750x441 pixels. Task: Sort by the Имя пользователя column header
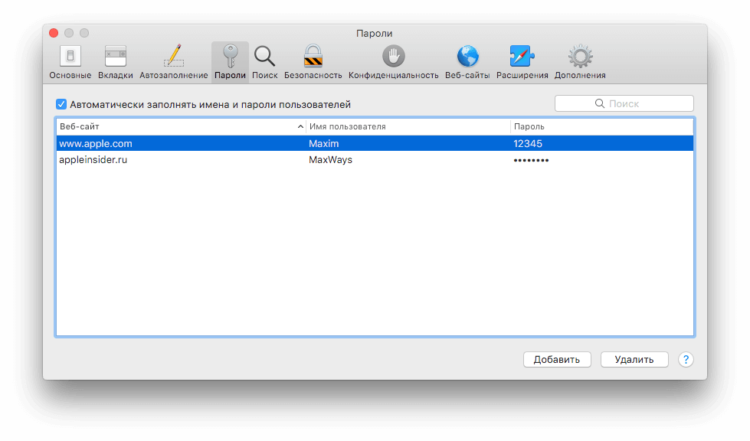point(408,127)
